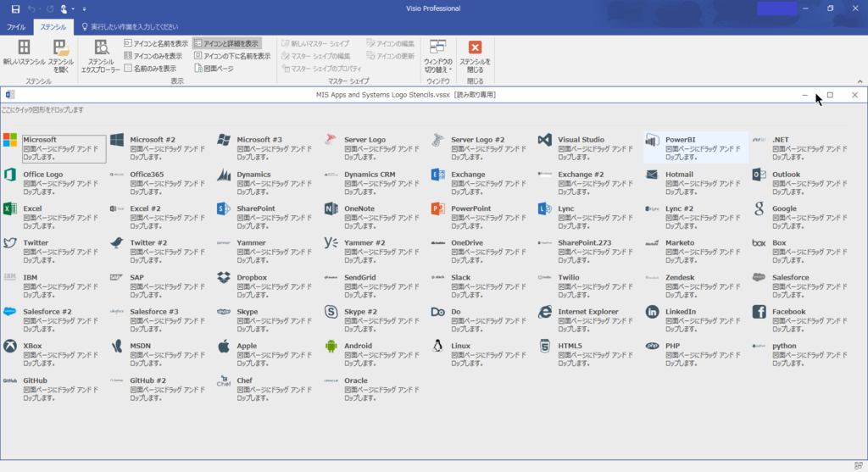Click the Marketo stencil label
Image resolution: width=868 pixels, height=472 pixels.
(679, 243)
